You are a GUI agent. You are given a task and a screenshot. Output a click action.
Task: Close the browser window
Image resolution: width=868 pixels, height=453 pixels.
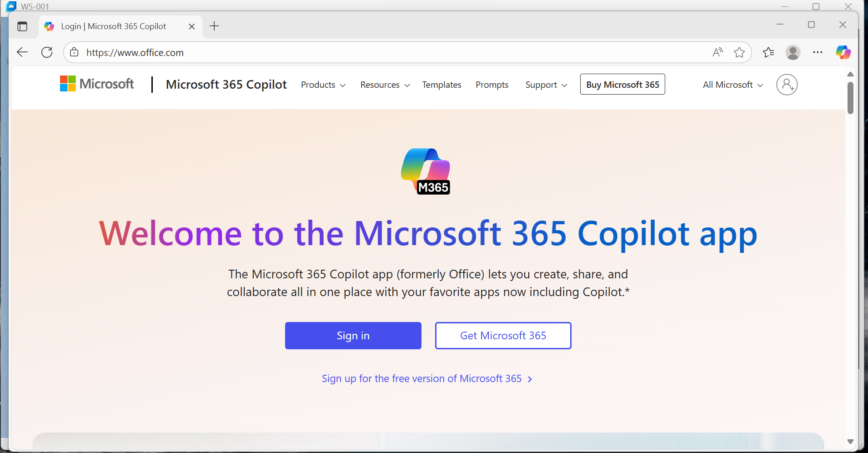[843, 25]
